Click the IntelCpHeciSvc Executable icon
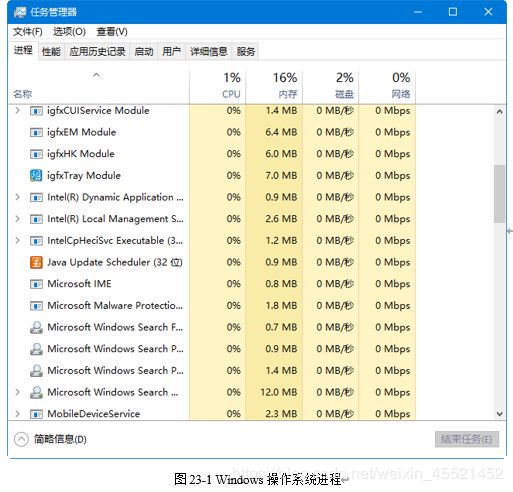This screenshot has height=492, width=513. click(x=36, y=241)
